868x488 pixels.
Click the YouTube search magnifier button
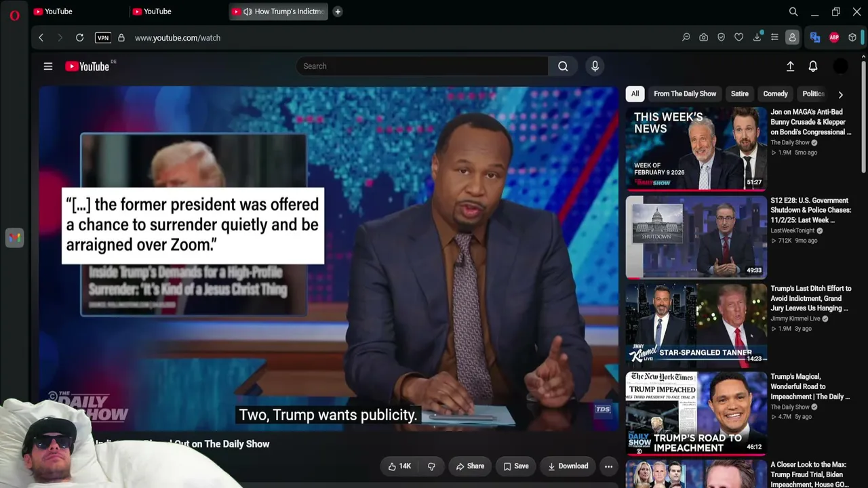coord(563,66)
